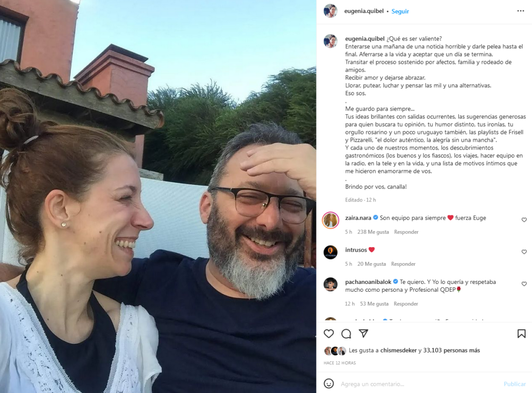532x393 pixels.
Task: Open zaira.nara's profile picture
Action: point(330,221)
